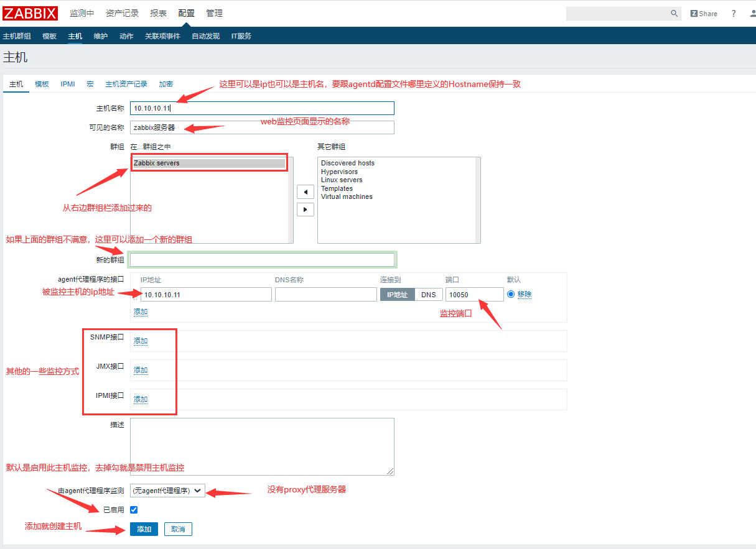Image resolution: width=756 pixels, height=549 pixels.
Task: Select the IPMI form tab
Action: pos(68,84)
